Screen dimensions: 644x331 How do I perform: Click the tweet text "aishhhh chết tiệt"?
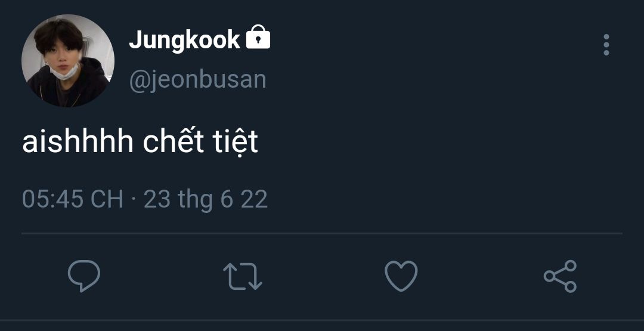coord(140,143)
